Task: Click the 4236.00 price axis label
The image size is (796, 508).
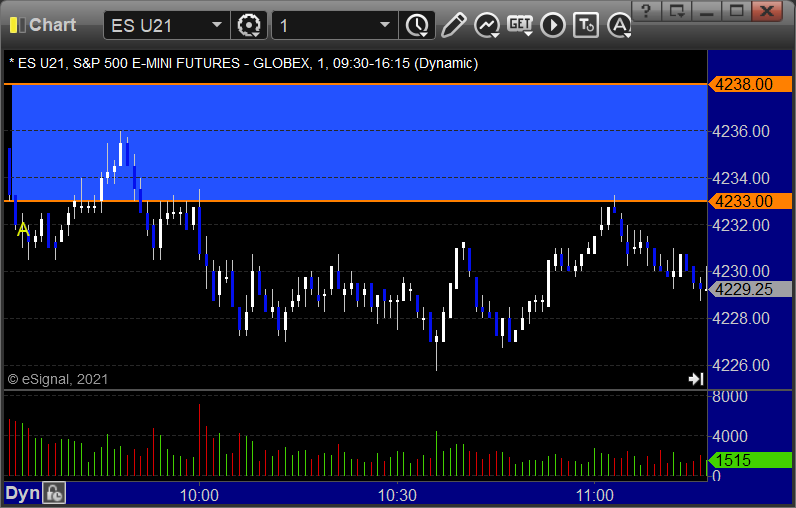Action: coord(741,131)
